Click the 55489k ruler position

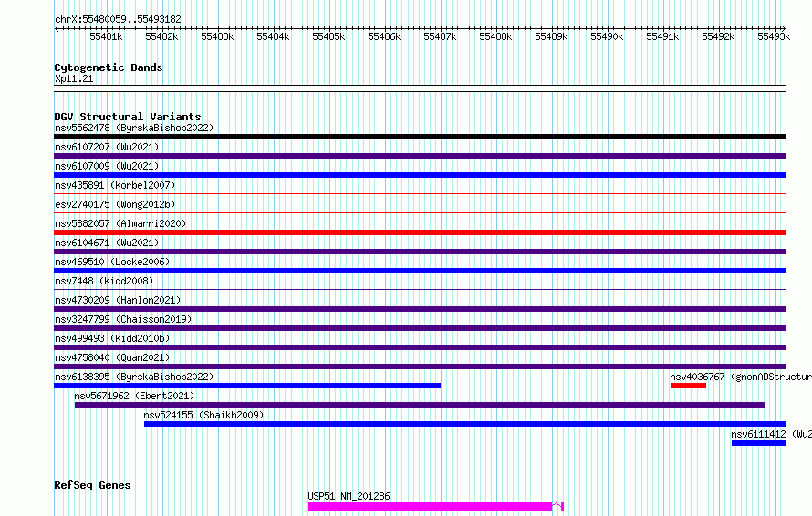pyautogui.click(x=551, y=36)
